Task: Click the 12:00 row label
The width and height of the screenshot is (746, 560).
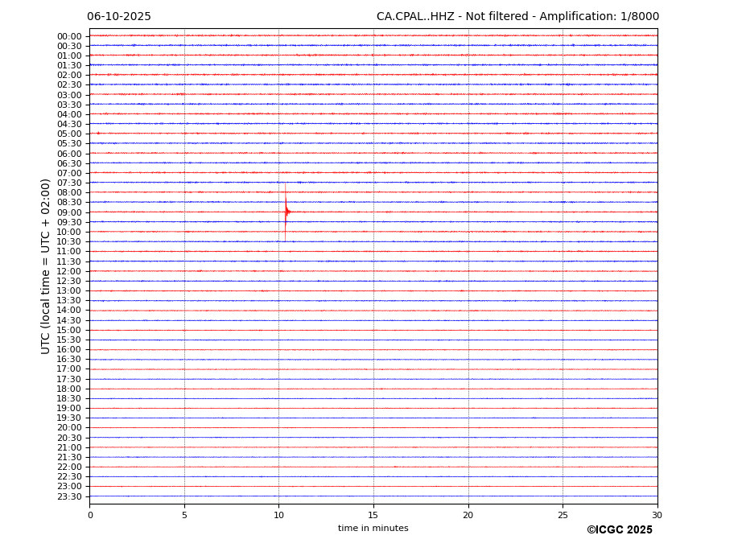Action: click(69, 271)
